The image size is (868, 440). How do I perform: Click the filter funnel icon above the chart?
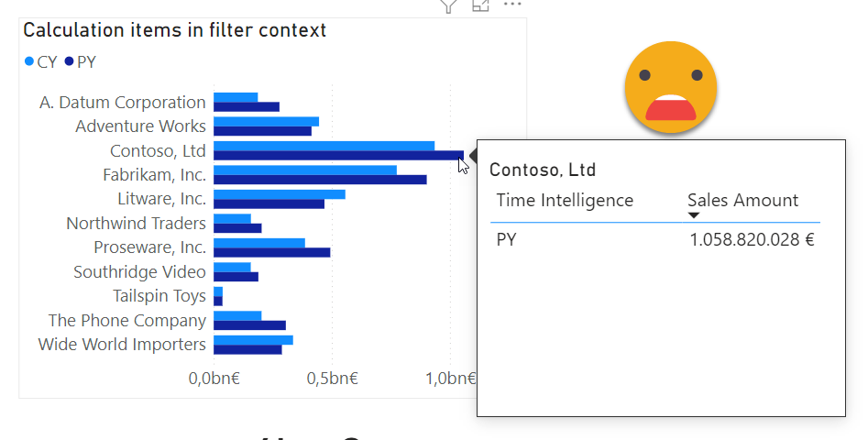448,5
